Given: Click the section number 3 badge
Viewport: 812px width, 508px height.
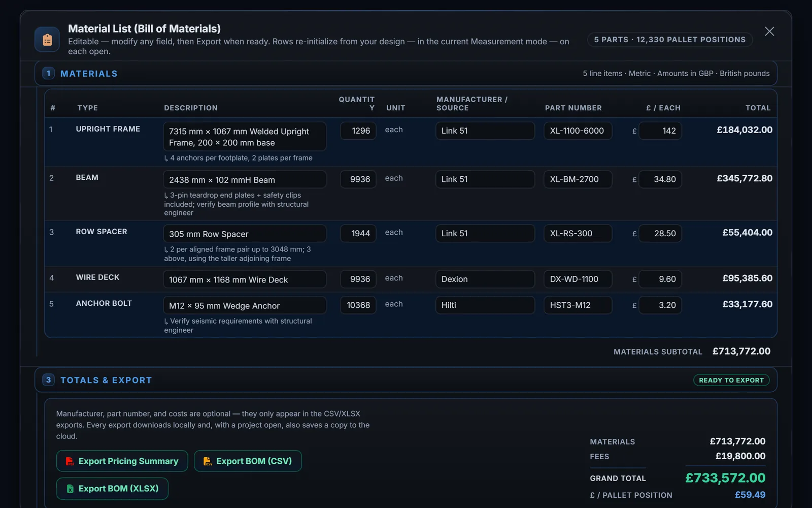Looking at the screenshot, I should coord(48,380).
